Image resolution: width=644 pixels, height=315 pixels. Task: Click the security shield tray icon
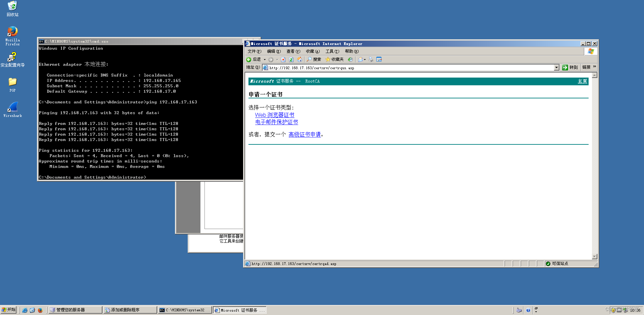pos(613,310)
